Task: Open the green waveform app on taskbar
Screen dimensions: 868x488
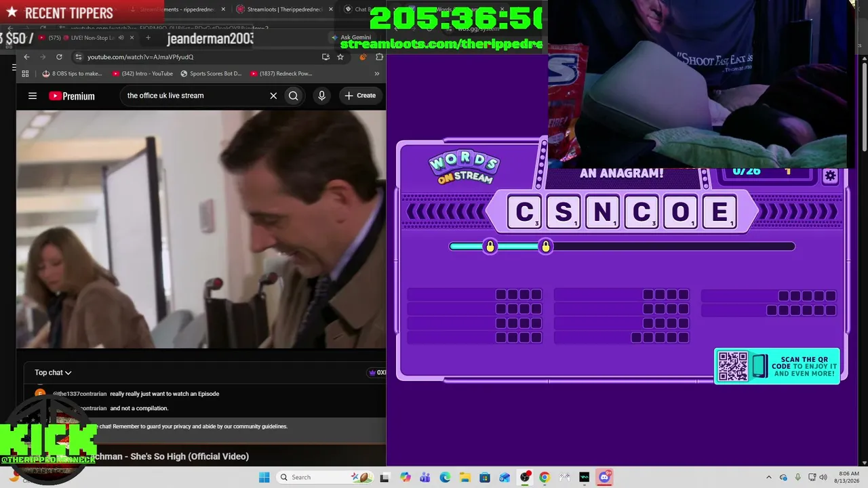Action: [585, 477]
